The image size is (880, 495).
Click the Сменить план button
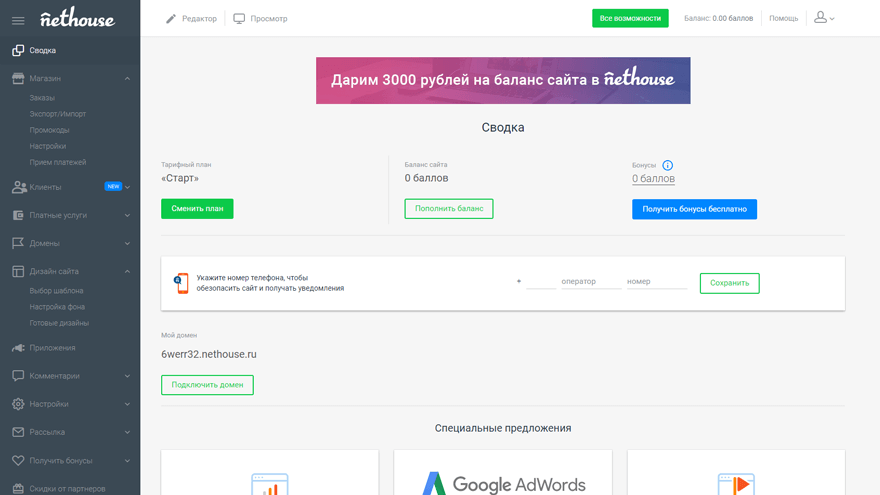(197, 209)
